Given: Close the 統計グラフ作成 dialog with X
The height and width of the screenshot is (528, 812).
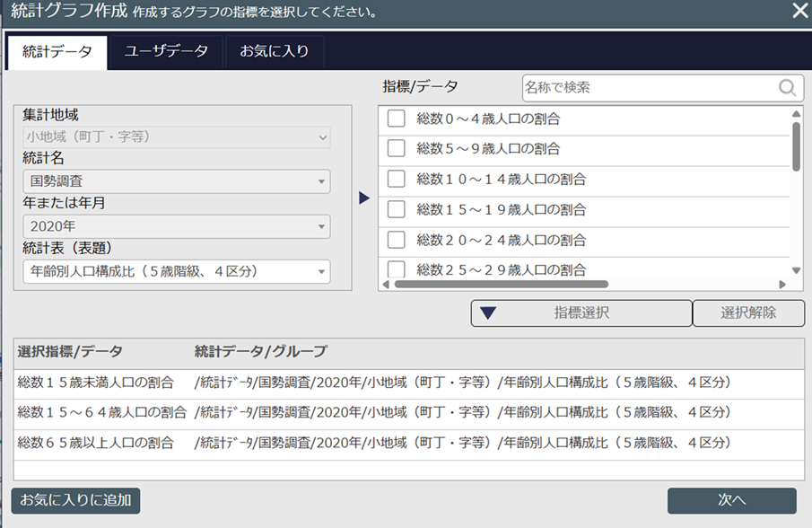Looking at the screenshot, I should [799, 12].
